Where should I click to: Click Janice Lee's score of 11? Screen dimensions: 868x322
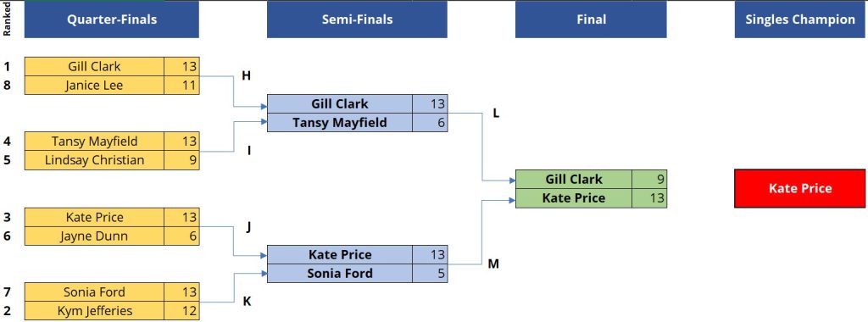click(181, 86)
